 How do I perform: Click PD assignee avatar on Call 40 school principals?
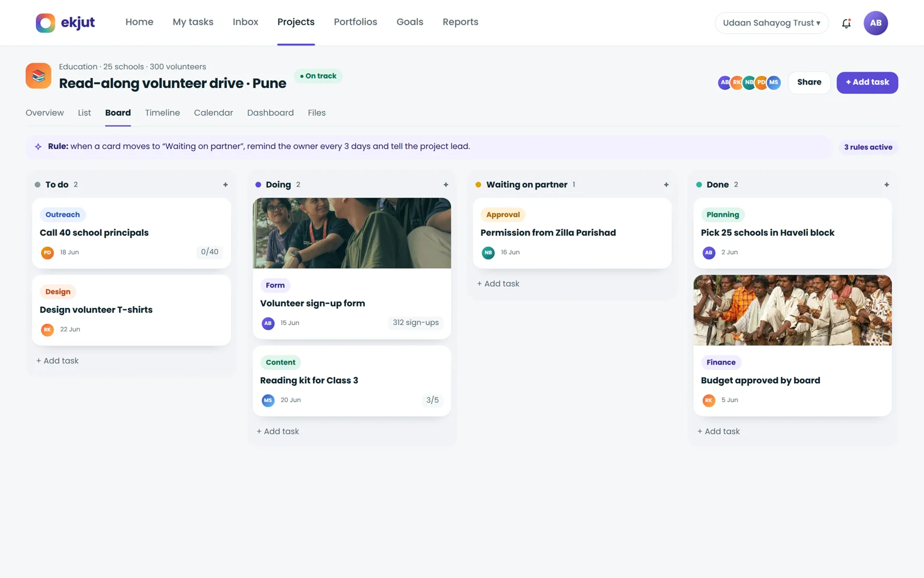pos(47,253)
